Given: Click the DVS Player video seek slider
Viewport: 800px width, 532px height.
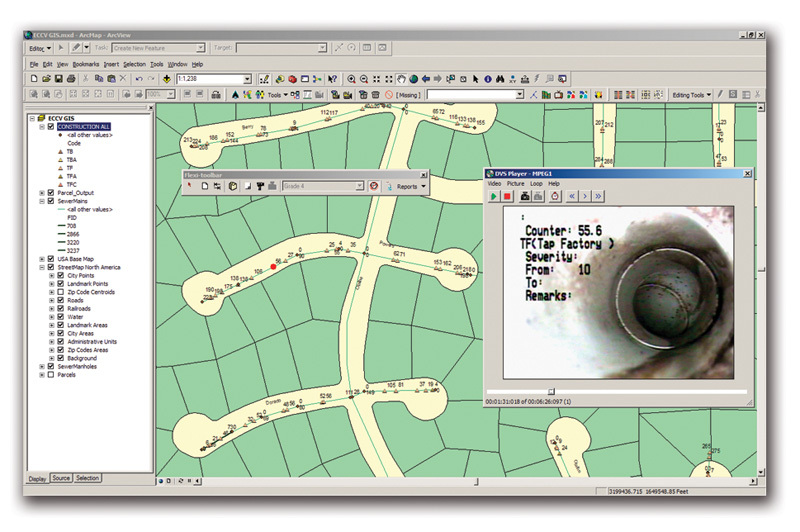Looking at the screenshot, I should (550, 391).
